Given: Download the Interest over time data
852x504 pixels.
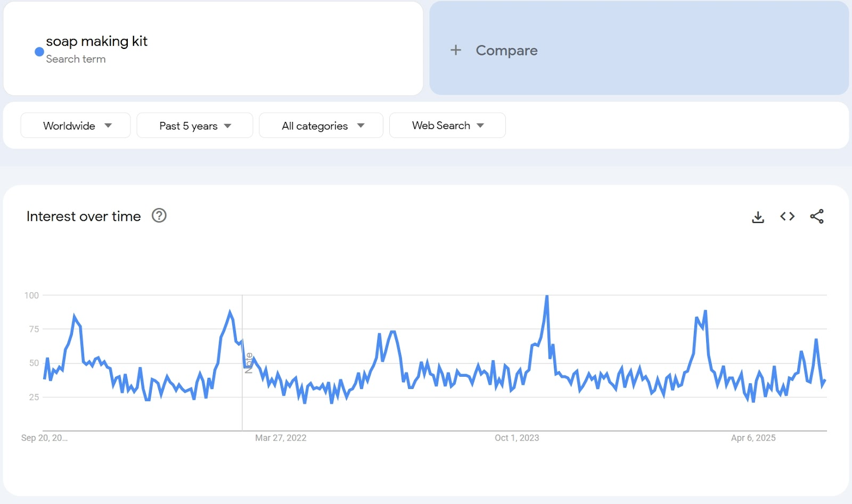Looking at the screenshot, I should click(x=758, y=217).
